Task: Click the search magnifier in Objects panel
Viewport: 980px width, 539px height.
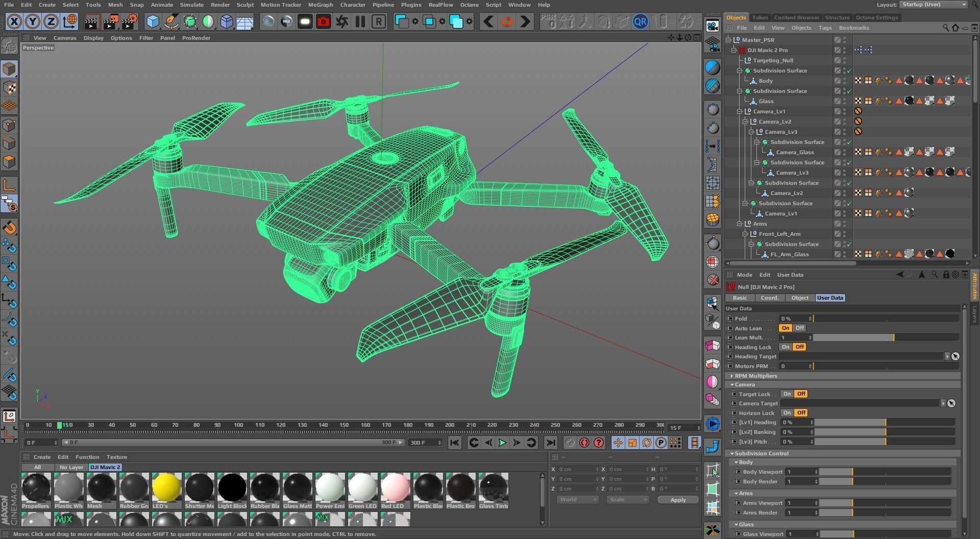Action: 945,28
